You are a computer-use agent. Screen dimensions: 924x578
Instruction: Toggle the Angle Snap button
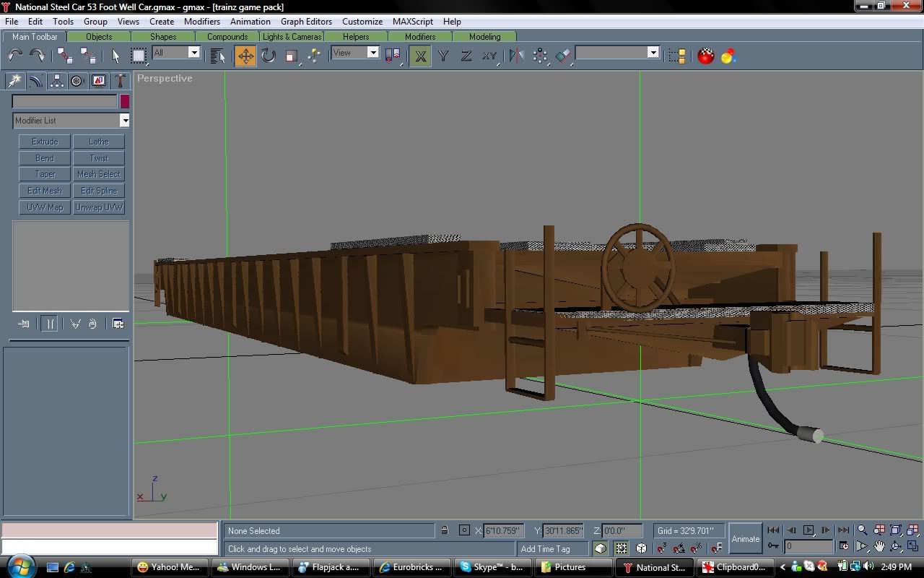(679, 548)
